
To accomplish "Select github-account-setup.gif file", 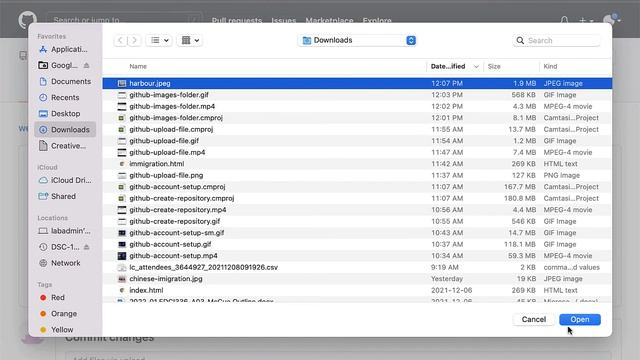I will 357,244.
